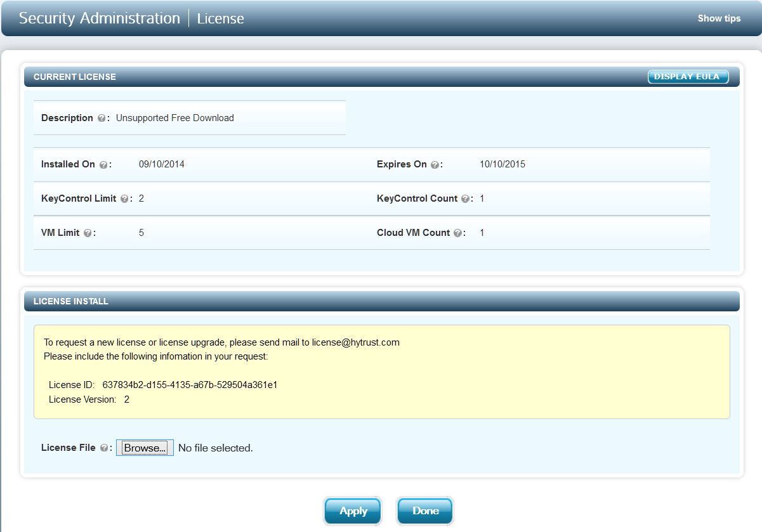This screenshot has height=532, width=762.
Task: Click the VM Limit label
Action: [x=60, y=233]
